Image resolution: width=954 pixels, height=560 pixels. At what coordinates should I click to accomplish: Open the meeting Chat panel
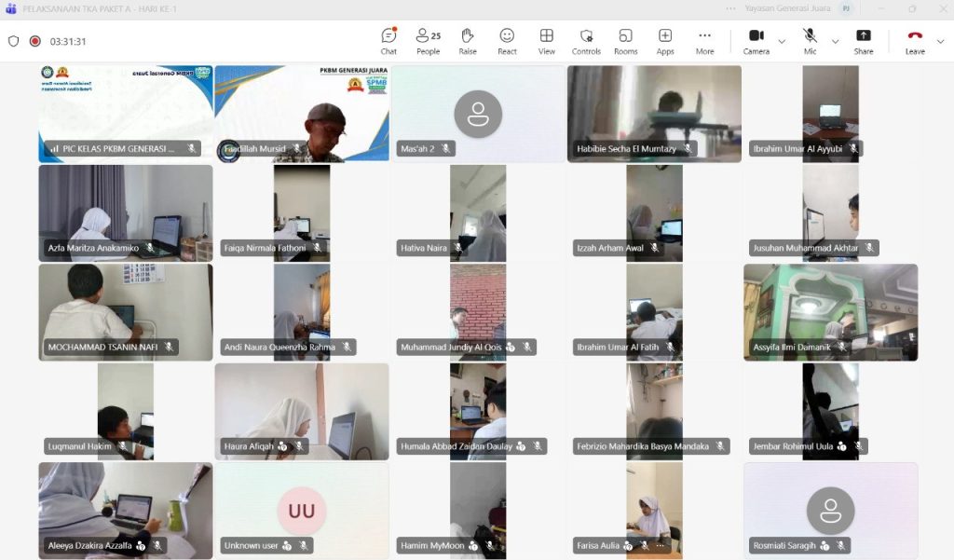point(388,40)
